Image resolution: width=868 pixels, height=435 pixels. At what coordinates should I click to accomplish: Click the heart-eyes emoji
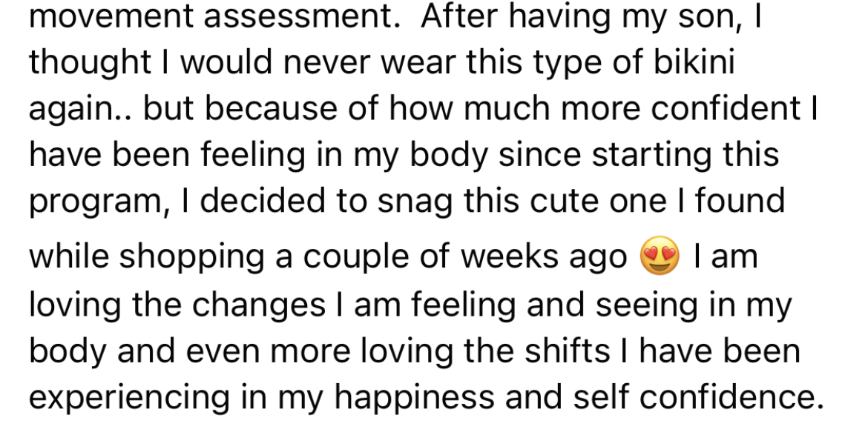point(660,256)
